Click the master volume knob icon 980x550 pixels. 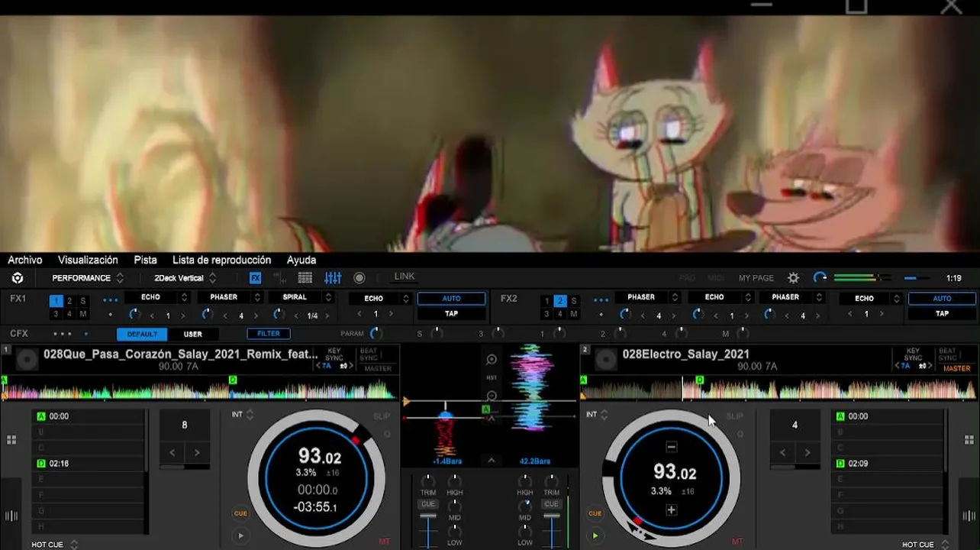[820, 278]
